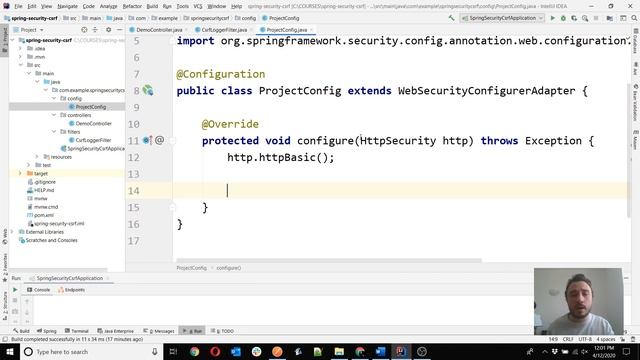Open the Build menu
This screenshot has height=360, width=640.
point(152,7)
